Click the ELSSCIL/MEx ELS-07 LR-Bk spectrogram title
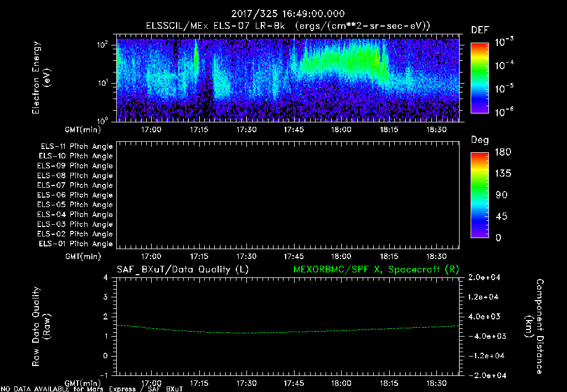Screen dimensions: 567x392 tap(288, 26)
